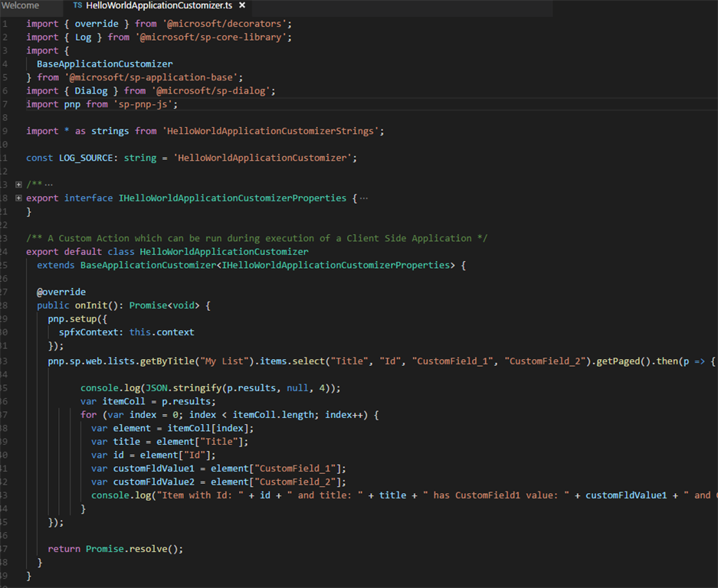
Task: Close the HelloWorldApplicationCustomizer.ts tab
Action: tap(242, 5)
